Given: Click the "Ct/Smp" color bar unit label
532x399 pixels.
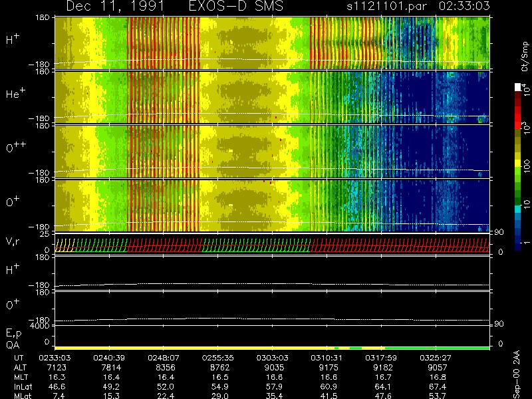Looking at the screenshot, I should pyautogui.click(x=525, y=57).
